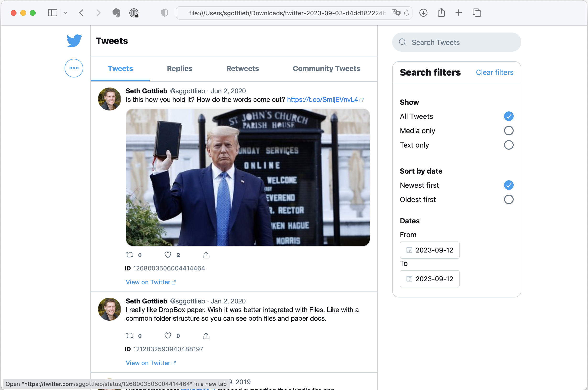Select the Text only radio option
The image size is (588, 390).
coord(509,145)
